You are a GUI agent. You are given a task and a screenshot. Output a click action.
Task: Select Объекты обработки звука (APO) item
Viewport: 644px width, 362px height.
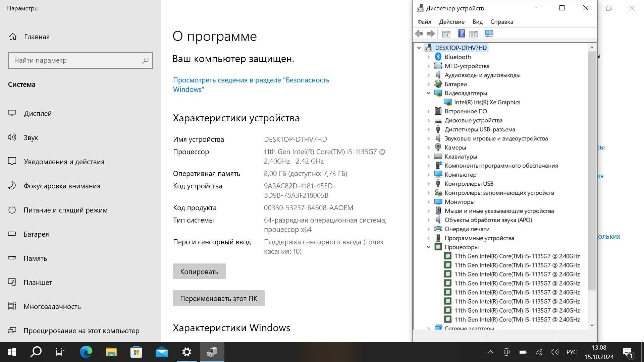(x=488, y=220)
